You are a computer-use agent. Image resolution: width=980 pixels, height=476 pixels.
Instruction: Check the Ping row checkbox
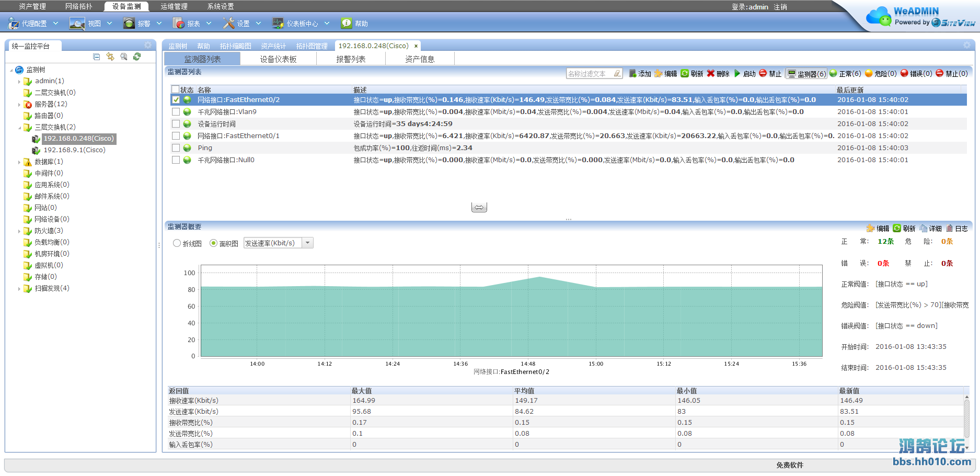coord(176,148)
